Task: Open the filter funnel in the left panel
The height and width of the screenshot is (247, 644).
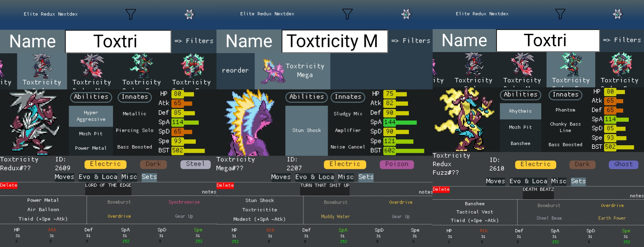Action: 131,14
